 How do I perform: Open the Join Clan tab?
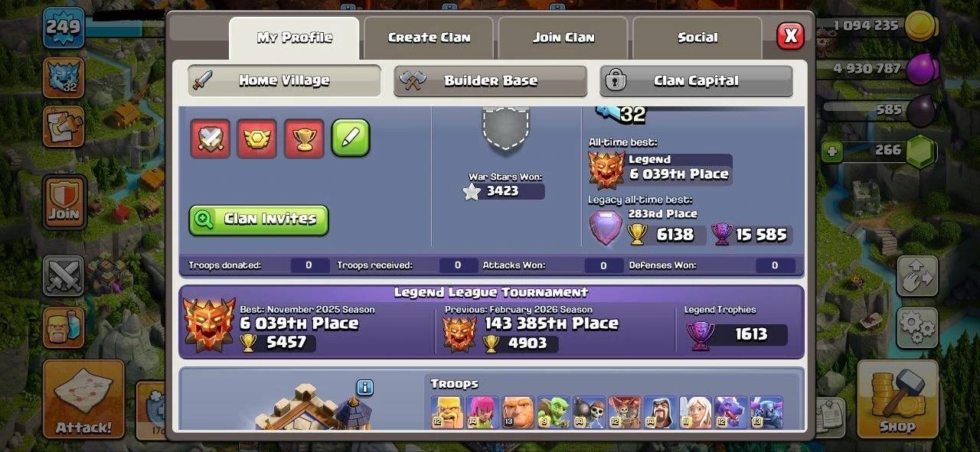pyautogui.click(x=563, y=37)
